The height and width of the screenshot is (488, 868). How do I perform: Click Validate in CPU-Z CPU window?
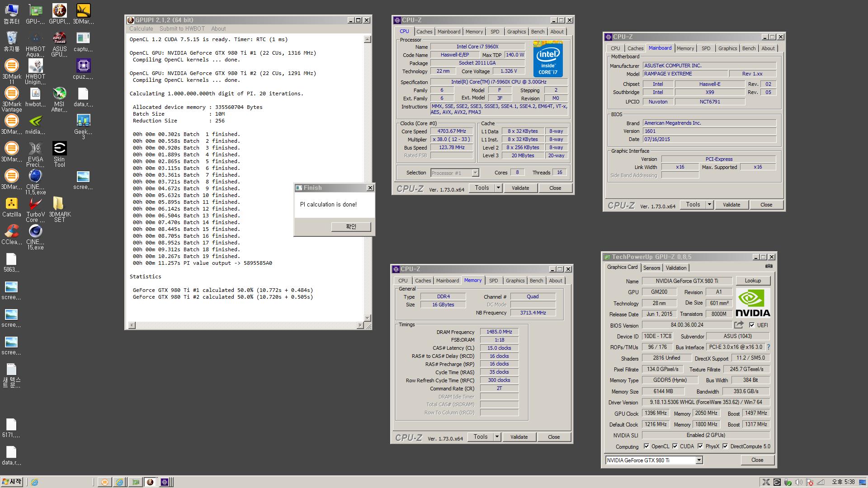click(520, 188)
